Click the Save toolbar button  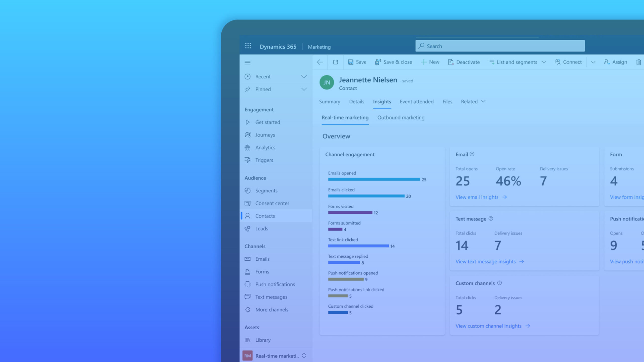click(x=357, y=62)
